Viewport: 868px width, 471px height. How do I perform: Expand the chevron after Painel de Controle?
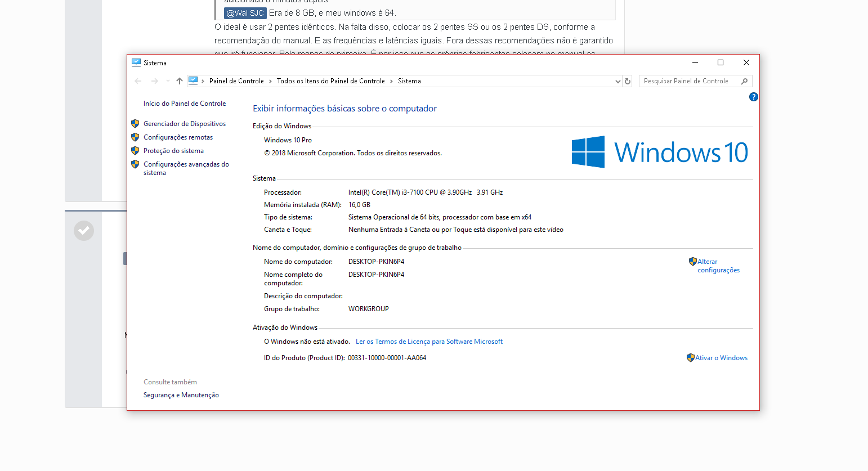tap(270, 81)
